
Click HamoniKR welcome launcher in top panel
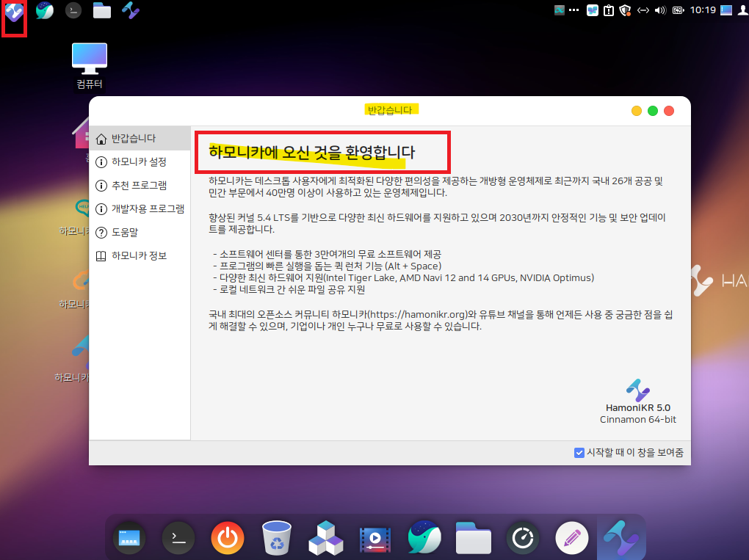131,10
